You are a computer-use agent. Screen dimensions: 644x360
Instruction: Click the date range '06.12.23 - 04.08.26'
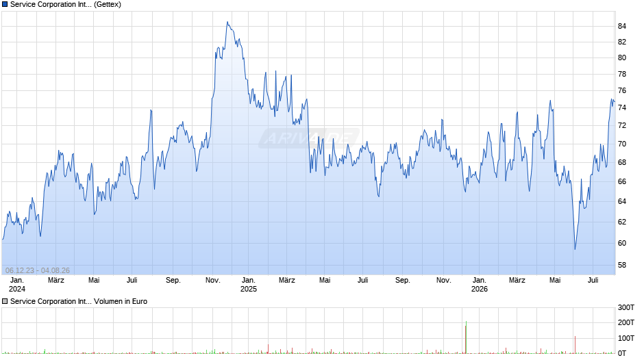(38, 270)
